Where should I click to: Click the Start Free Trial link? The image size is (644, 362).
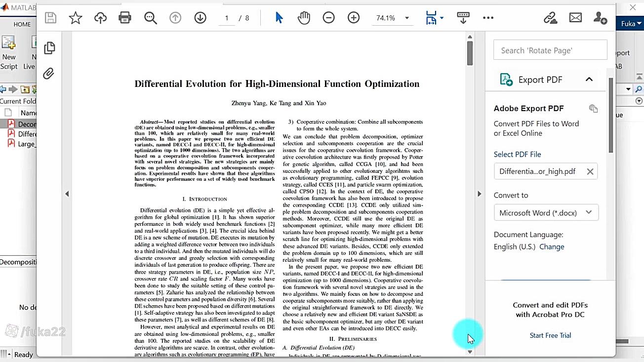click(x=550, y=335)
